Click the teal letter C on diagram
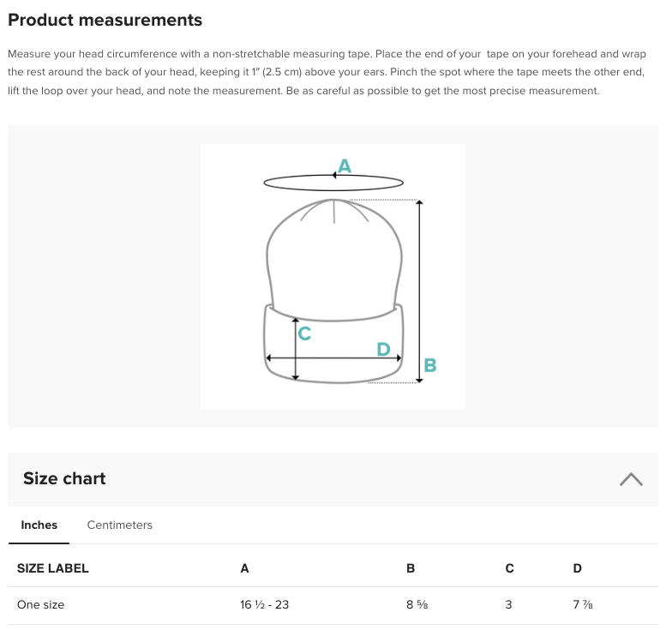Viewport: 672px width, 630px height. 304,333
